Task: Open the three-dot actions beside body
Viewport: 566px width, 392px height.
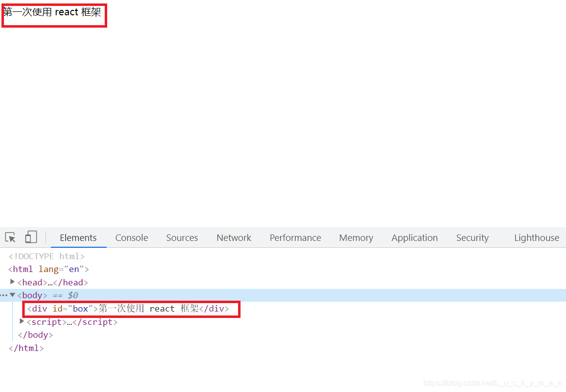Action: [4, 295]
